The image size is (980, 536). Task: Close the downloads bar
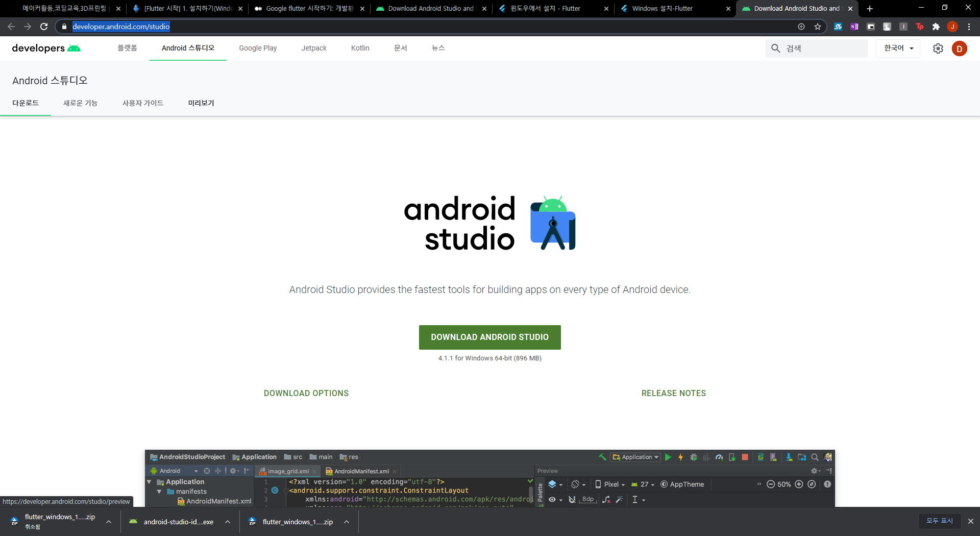(x=971, y=521)
